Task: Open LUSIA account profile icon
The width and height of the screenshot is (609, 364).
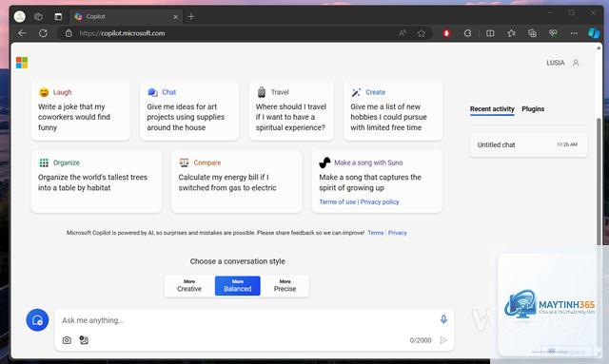Action: tap(576, 63)
